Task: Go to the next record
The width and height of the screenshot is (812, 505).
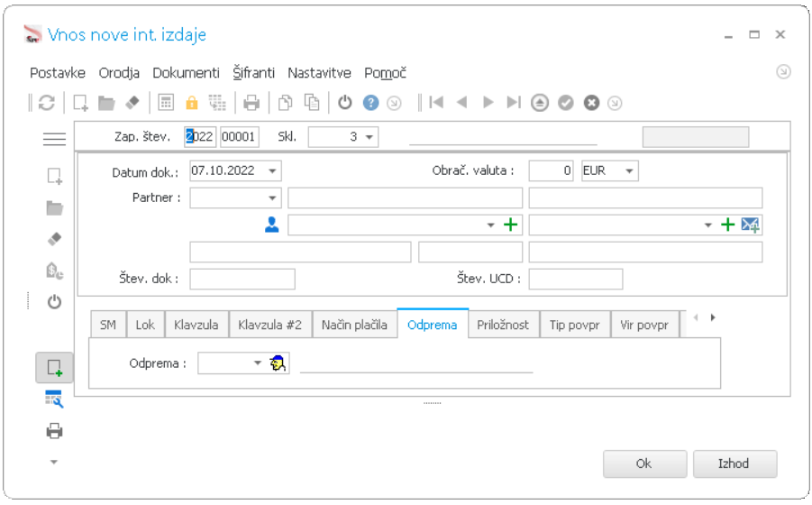Action: pyautogui.click(x=488, y=103)
